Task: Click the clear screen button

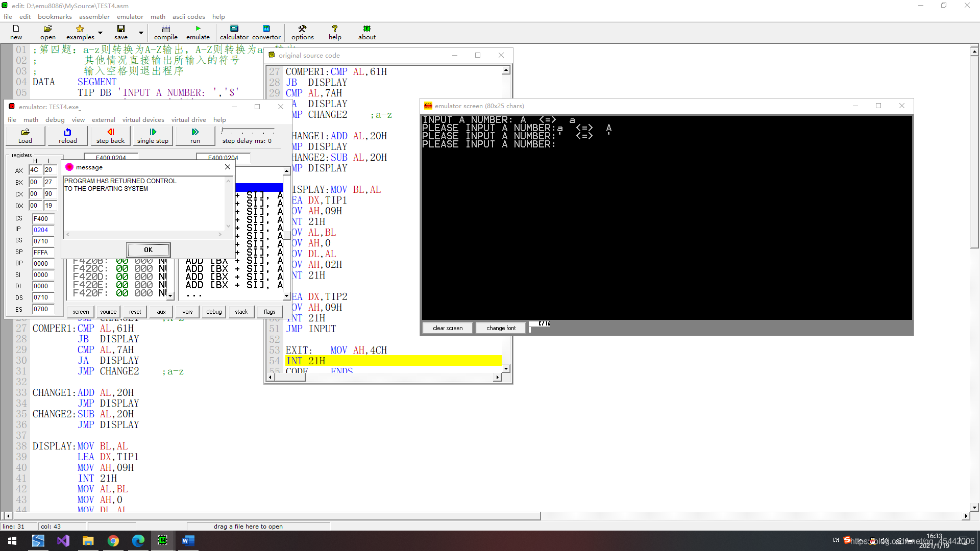Action: point(447,328)
